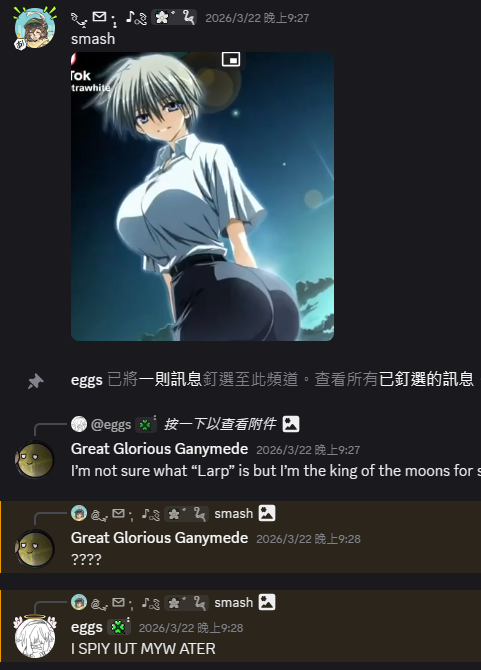This screenshot has width=481, height=670.
Task: Open the 已釘選的訊息 pinned messages link
Action: point(426,379)
